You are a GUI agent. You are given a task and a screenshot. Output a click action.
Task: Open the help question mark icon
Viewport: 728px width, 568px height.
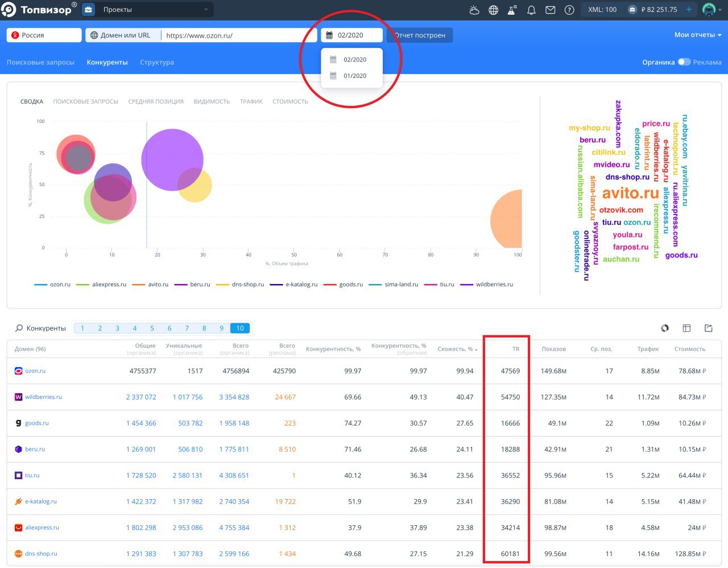(569, 10)
